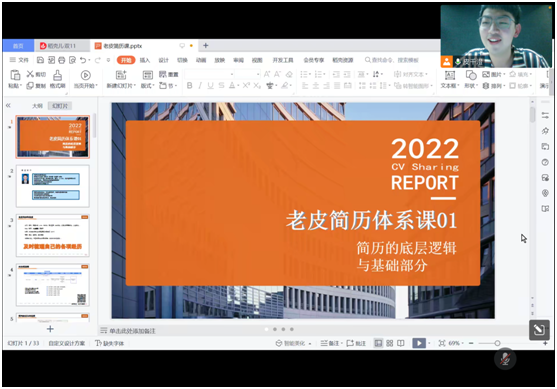Unmute the microphone button
This screenshot has height=389, width=557.
pyautogui.click(x=505, y=359)
